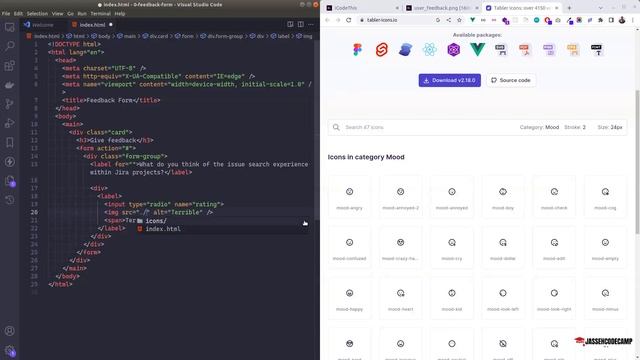Pick the mood-happy icon card
This screenshot has height=360, width=640.
pos(349,298)
